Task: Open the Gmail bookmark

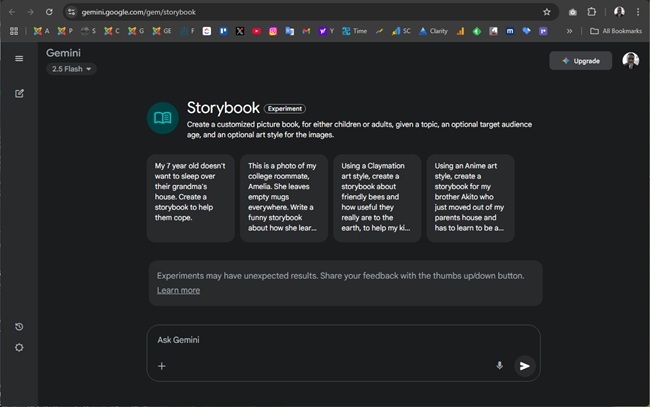Action: coord(306,31)
